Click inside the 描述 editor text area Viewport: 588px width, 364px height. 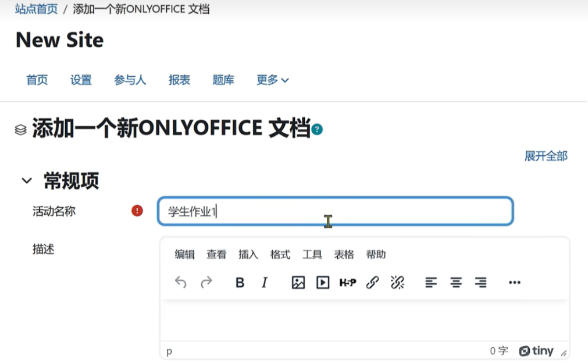click(365, 320)
